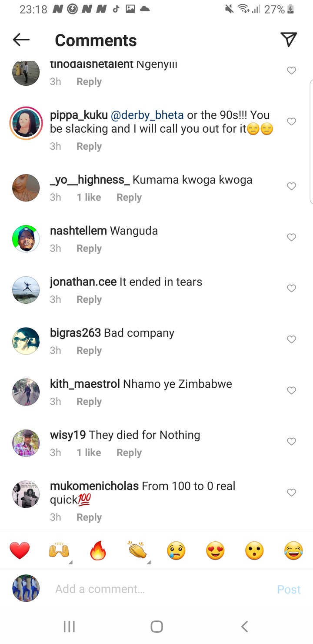
Task: Open the @derby_bheta mention link
Action: 147,115
